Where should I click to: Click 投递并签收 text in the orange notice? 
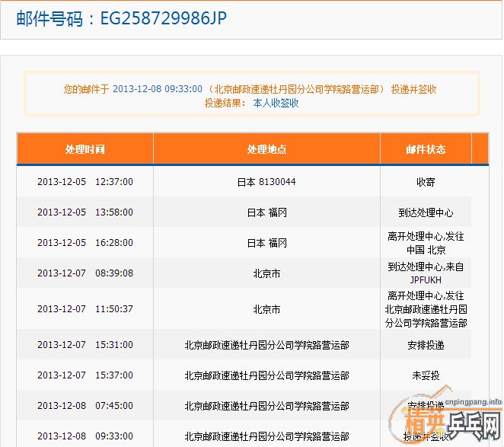413,89
